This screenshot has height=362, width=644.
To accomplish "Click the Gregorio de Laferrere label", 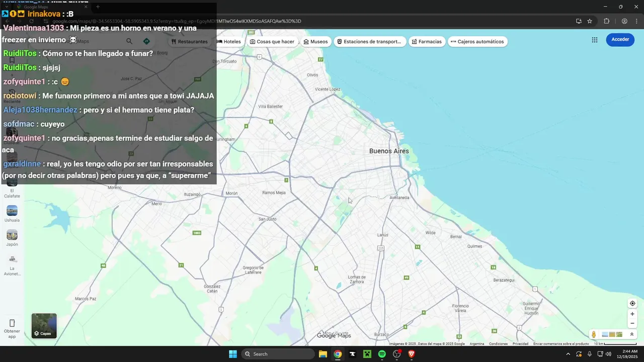I will 253,270.
